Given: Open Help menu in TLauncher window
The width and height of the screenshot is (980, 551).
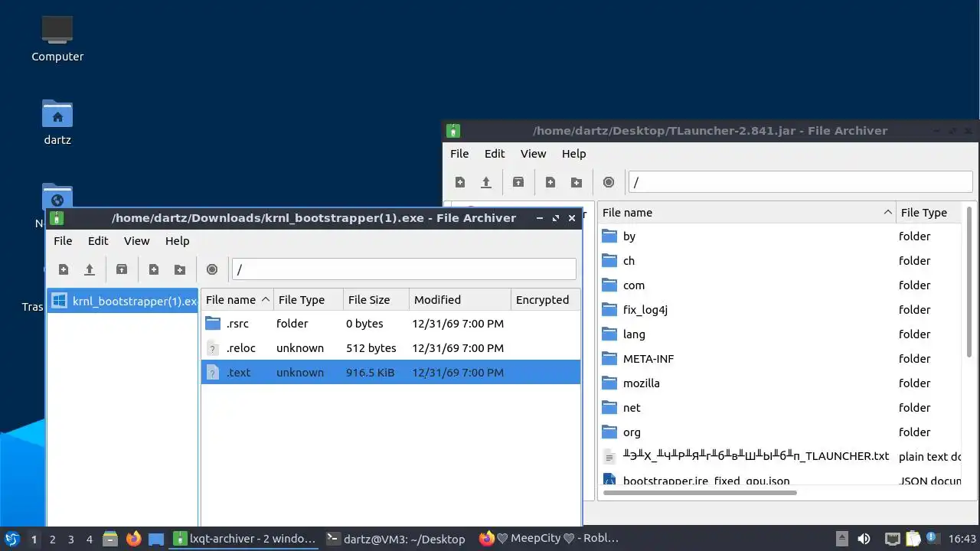Looking at the screenshot, I should [573, 153].
